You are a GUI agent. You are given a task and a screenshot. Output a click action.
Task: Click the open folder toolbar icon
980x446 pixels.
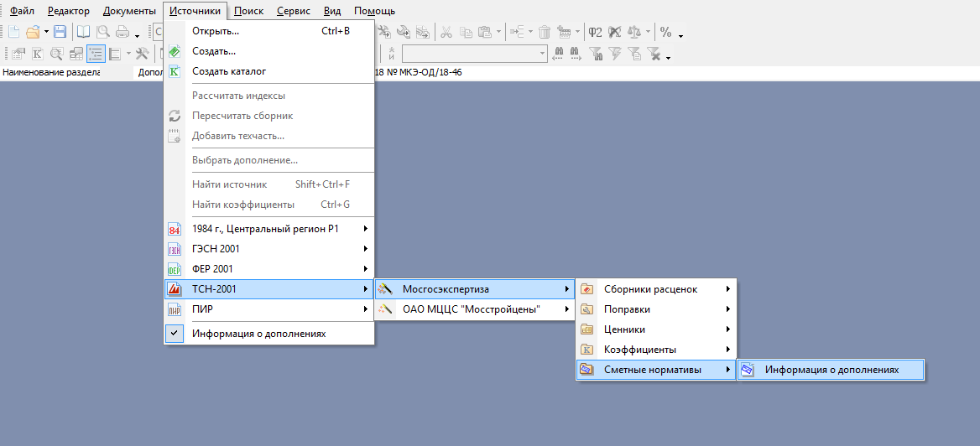coord(33,31)
